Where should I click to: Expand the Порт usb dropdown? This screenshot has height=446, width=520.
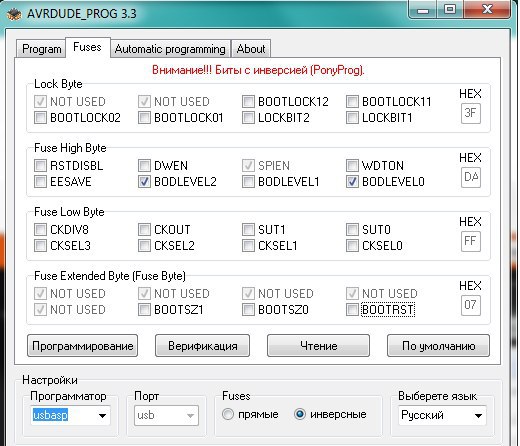coord(166,415)
